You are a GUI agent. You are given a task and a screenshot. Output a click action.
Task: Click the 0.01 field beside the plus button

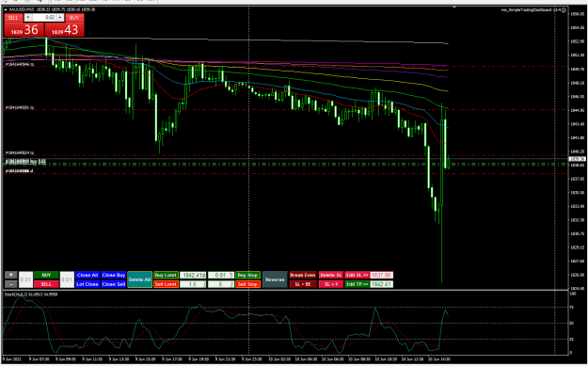pyautogui.click(x=26, y=279)
